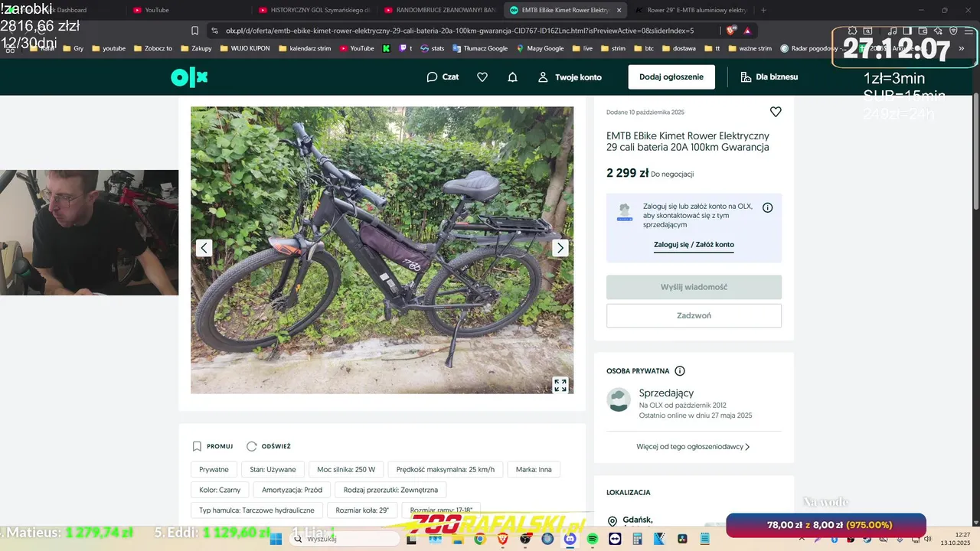Click the Moc silnika: 250 W tag
980x551 pixels.
tap(346, 469)
